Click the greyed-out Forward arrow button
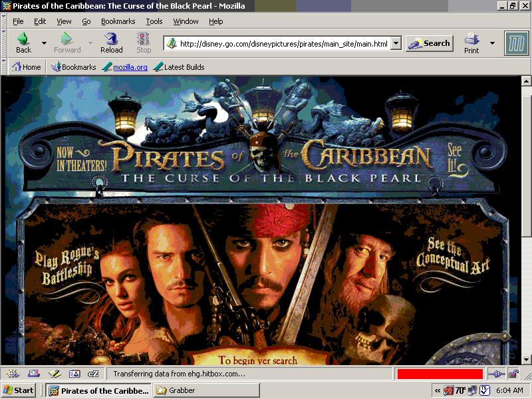 (x=67, y=43)
